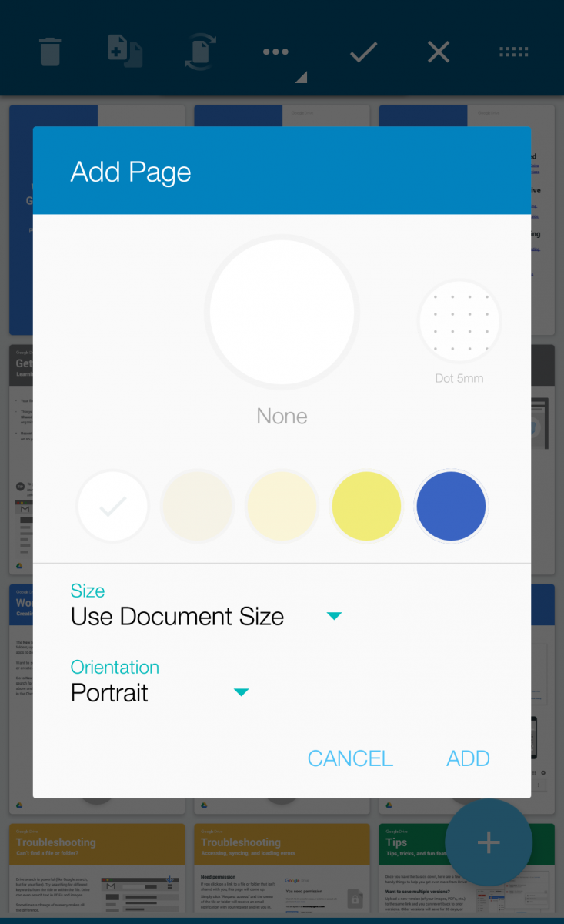Tap the rotate page icon
The height and width of the screenshot is (924, 564).
pos(200,52)
